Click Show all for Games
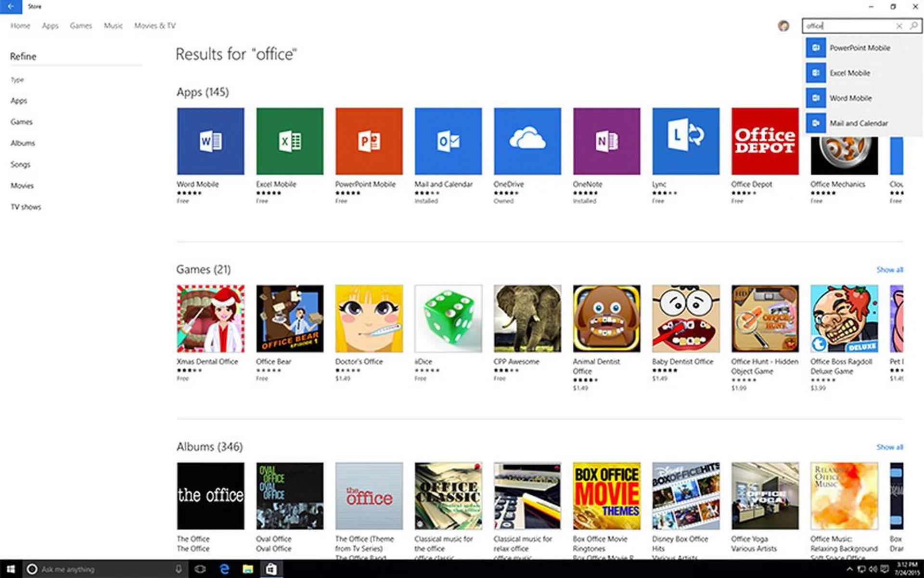Viewport: 924px width, 578px height. pyautogui.click(x=889, y=270)
